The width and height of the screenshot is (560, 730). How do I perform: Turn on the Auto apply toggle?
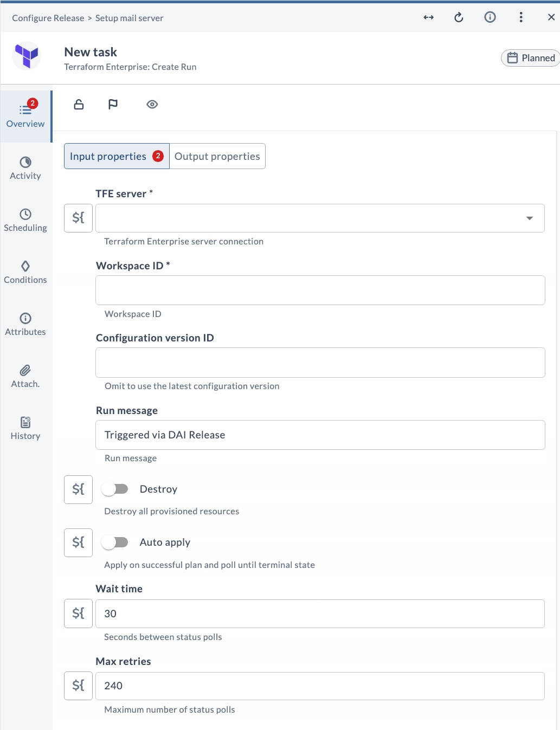pos(115,542)
